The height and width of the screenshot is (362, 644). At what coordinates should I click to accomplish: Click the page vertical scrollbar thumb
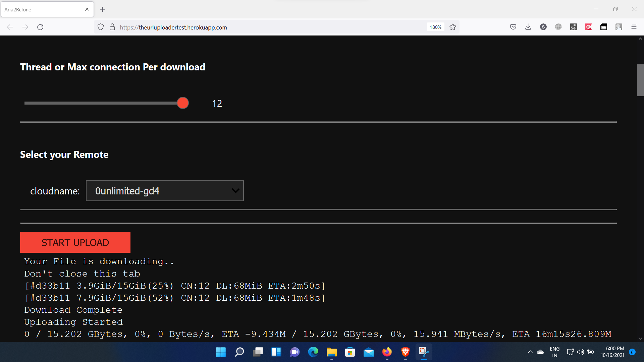640,80
